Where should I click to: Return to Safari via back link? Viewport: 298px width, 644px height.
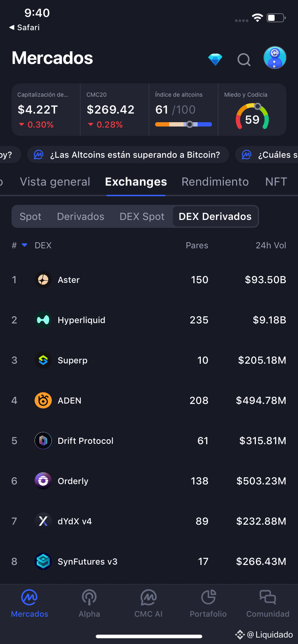coord(24,27)
